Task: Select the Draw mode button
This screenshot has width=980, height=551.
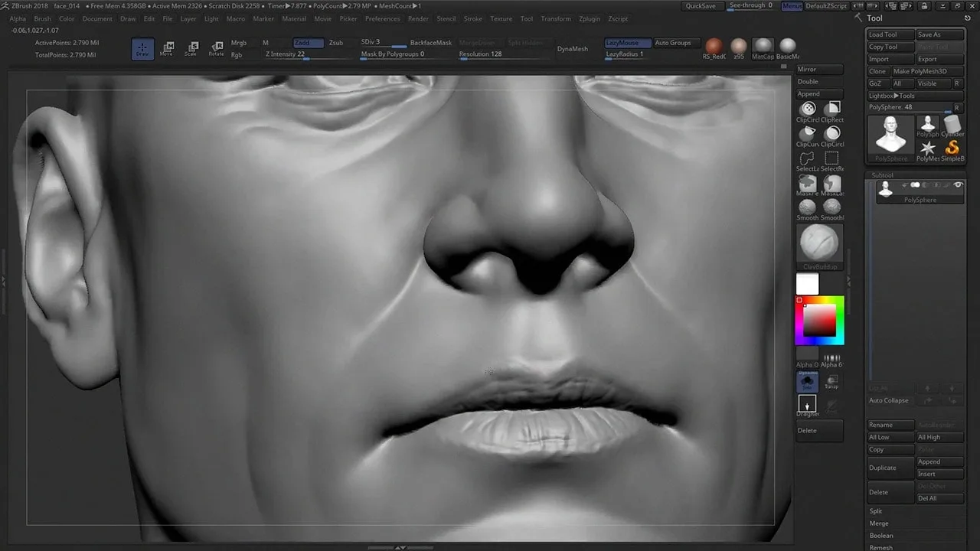Action: (142, 49)
